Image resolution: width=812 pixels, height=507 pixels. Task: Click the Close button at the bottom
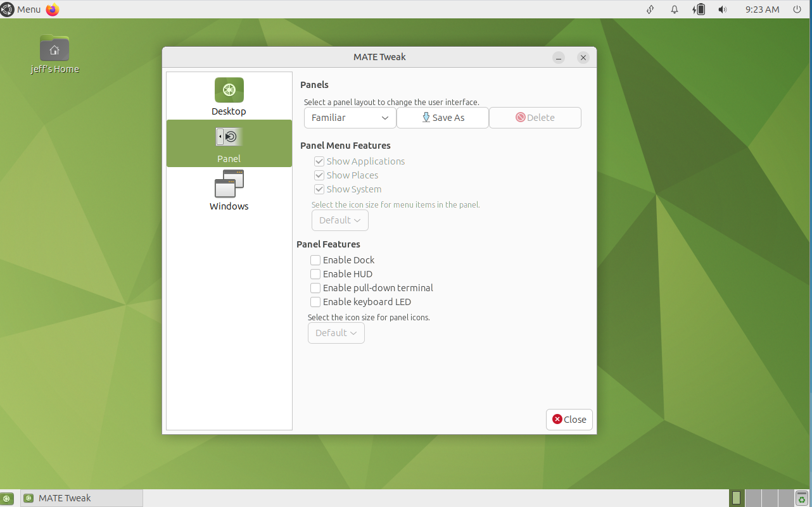(x=569, y=420)
